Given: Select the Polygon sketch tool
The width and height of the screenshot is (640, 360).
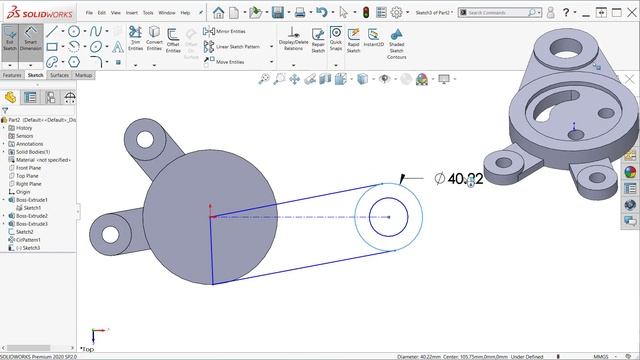Looking at the screenshot, I should coord(74,62).
